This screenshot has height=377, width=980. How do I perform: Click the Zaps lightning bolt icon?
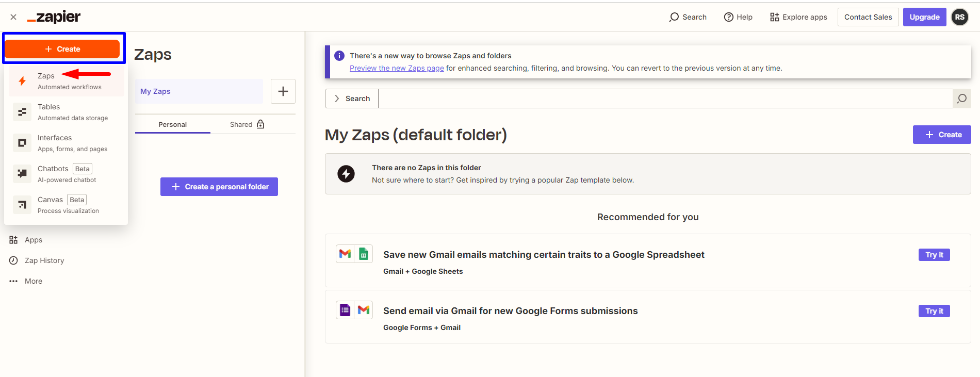(22, 81)
